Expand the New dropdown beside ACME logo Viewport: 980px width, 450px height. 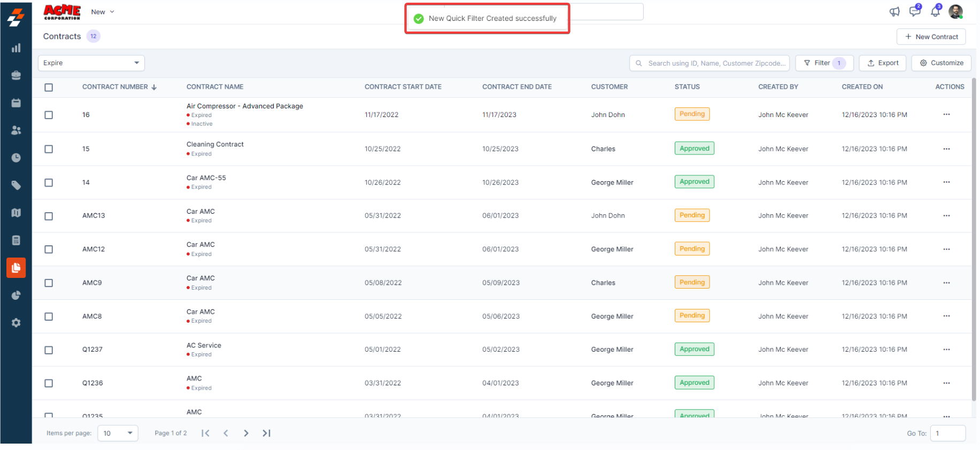pyautogui.click(x=103, y=12)
